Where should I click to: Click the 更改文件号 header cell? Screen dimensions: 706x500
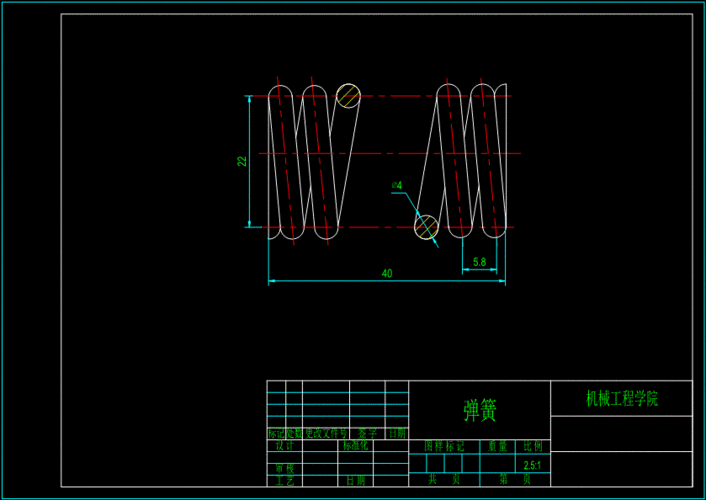pyautogui.click(x=325, y=434)
